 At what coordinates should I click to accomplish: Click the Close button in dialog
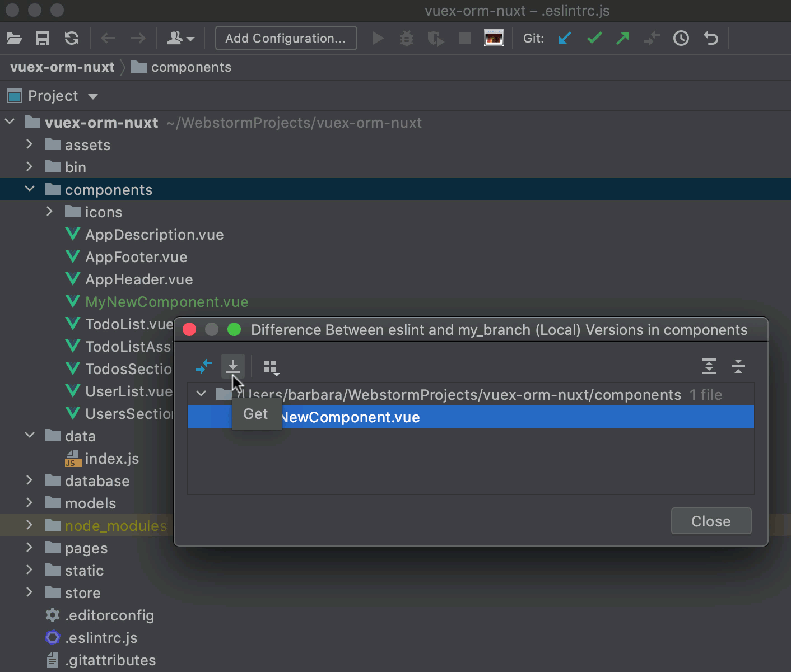pos(711,521)
